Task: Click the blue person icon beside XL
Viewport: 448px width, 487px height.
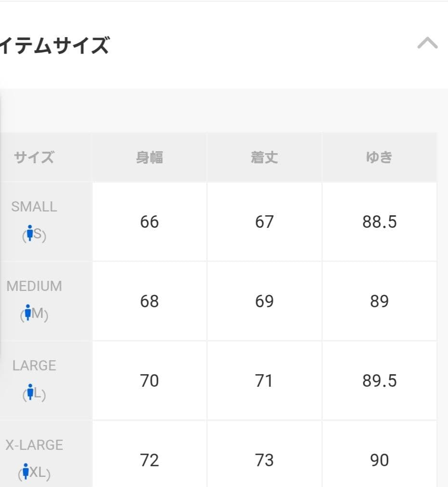Action: [26, 471]
